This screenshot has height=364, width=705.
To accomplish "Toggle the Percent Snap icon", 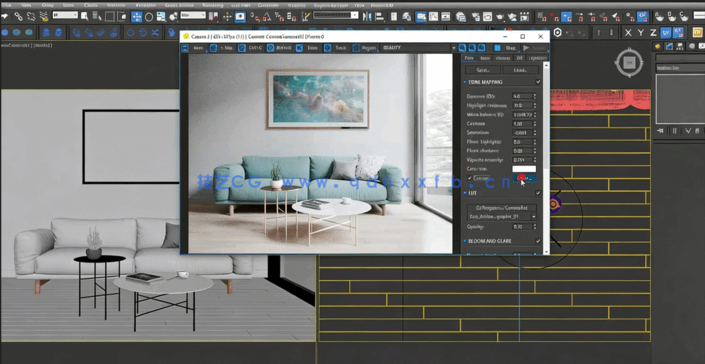I will [280, 17].
